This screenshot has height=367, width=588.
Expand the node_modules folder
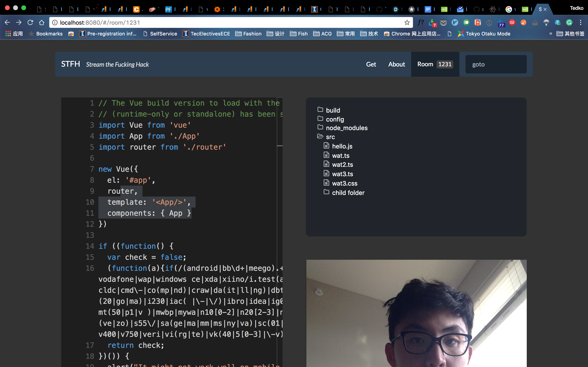346,128
